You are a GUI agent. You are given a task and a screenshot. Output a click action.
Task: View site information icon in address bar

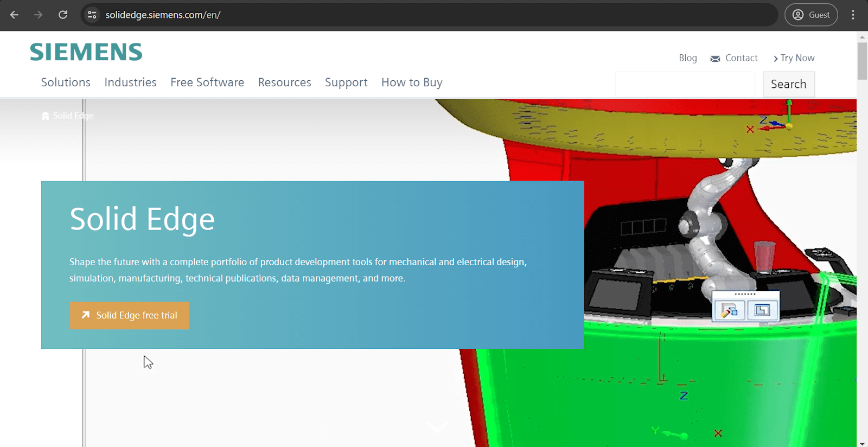click(92, 15)
